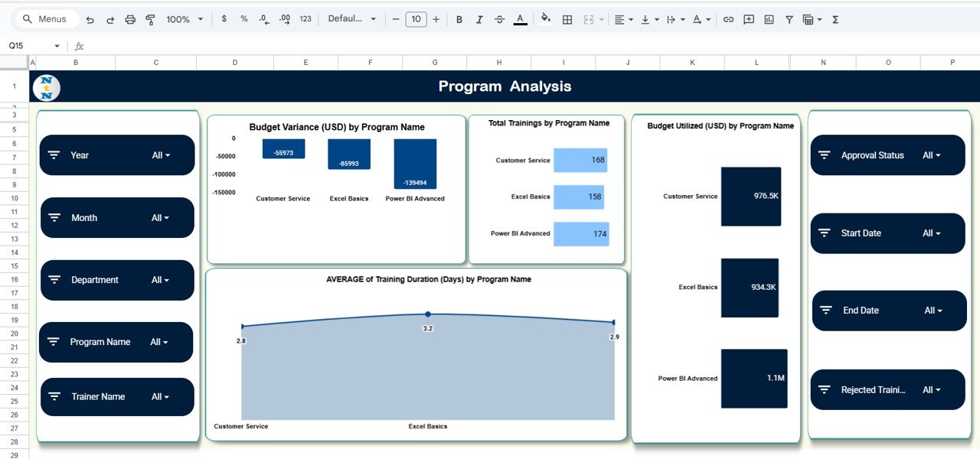Toggle strikethrough formatting

click(x=499, y=19)
